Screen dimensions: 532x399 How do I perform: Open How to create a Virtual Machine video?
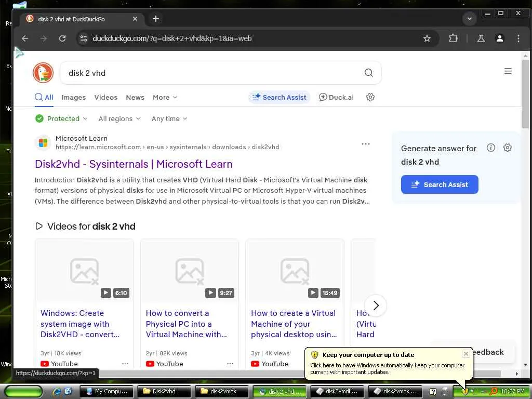tap(294, 324)
